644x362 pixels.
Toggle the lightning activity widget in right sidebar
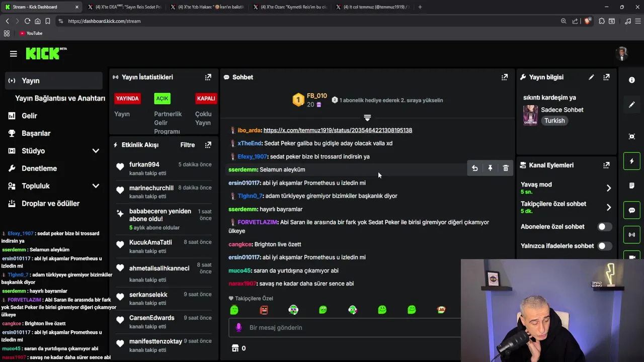pyautogui.click(x=632, y=161)
